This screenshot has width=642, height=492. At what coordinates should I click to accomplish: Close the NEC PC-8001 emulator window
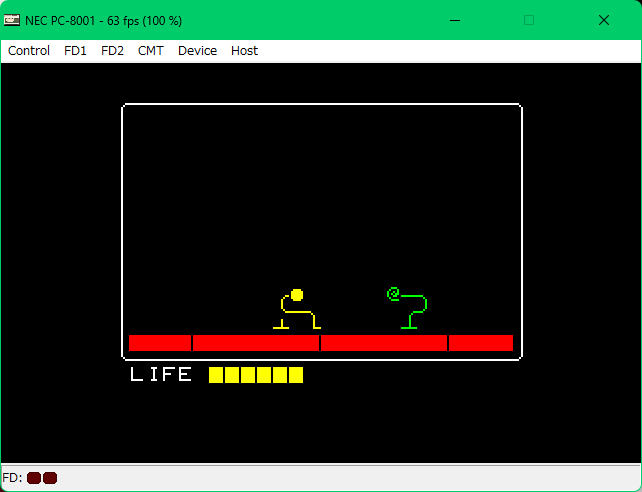(x=604, y=20)
